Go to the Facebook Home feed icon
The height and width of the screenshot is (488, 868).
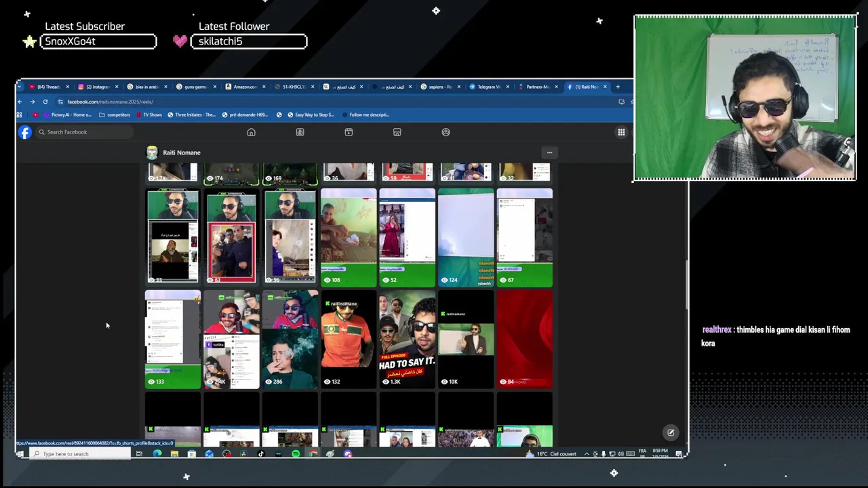point(251,132)
